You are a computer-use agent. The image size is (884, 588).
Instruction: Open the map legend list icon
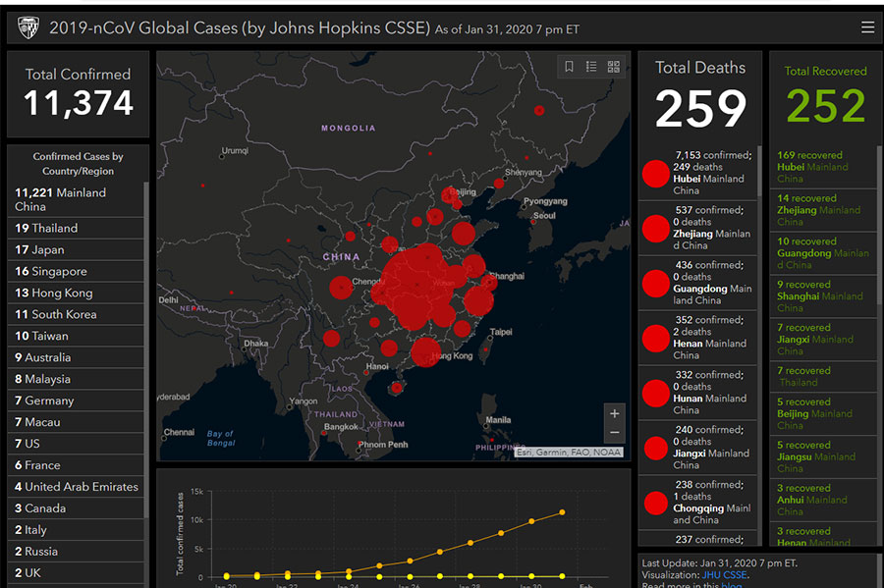pos(591,67)
